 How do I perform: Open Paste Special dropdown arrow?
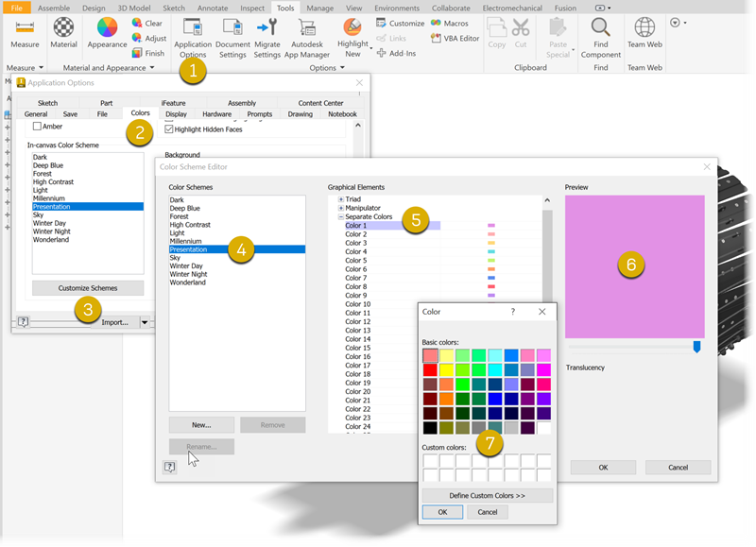point(574,49)
